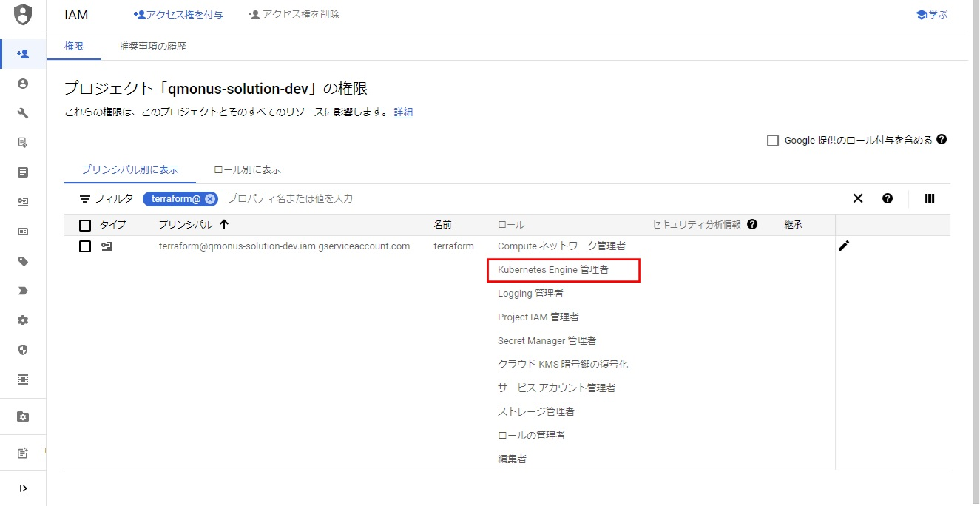The width and height of the screenshot is (980, 506).
Task: Clear all filters with the X icon
Action: [858, 198]
